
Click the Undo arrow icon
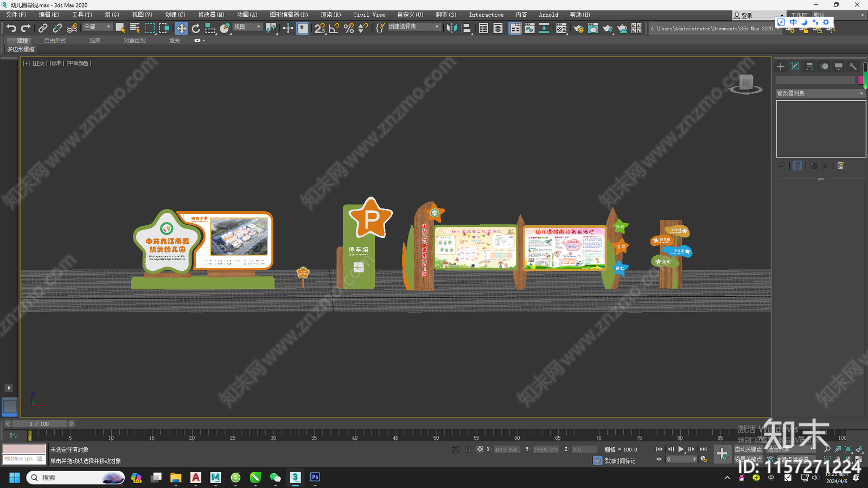click(x=11, y=28)
